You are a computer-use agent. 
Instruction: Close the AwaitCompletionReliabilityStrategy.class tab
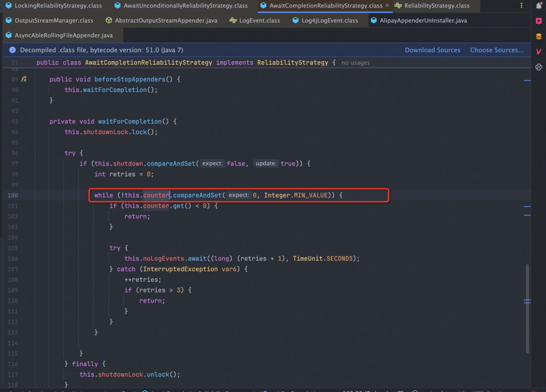pos(387,6)
